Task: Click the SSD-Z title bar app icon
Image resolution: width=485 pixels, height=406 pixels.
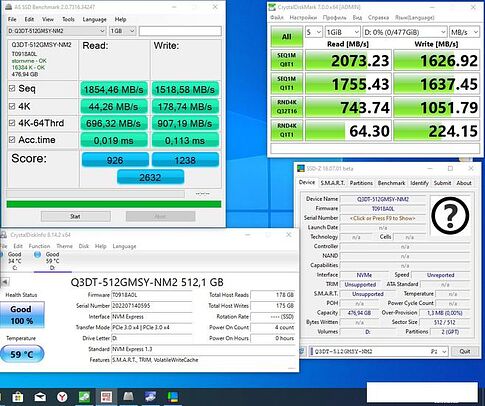Action: point(301,168)
